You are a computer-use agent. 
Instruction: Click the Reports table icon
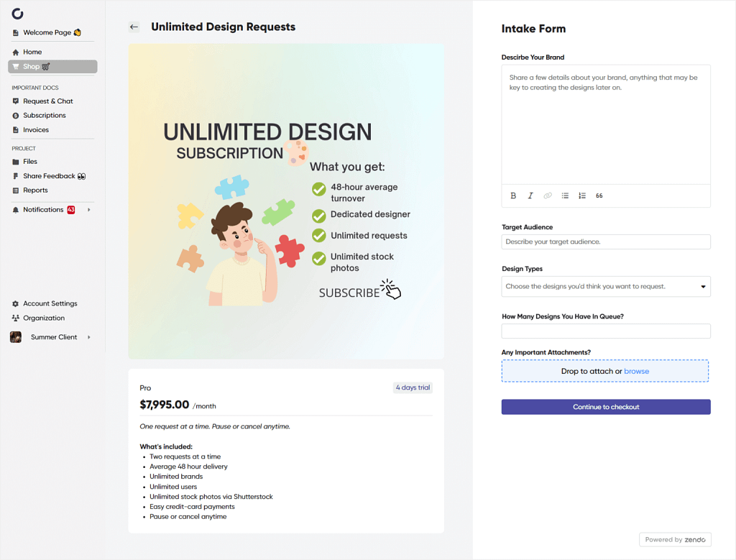[16, 191]
